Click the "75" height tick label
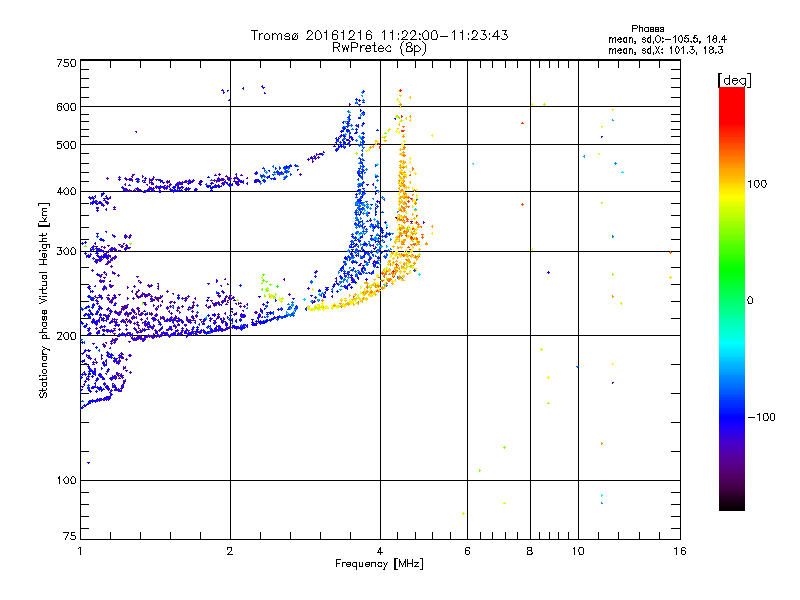Viewport: 800px width, 600px height. point(70,536)
